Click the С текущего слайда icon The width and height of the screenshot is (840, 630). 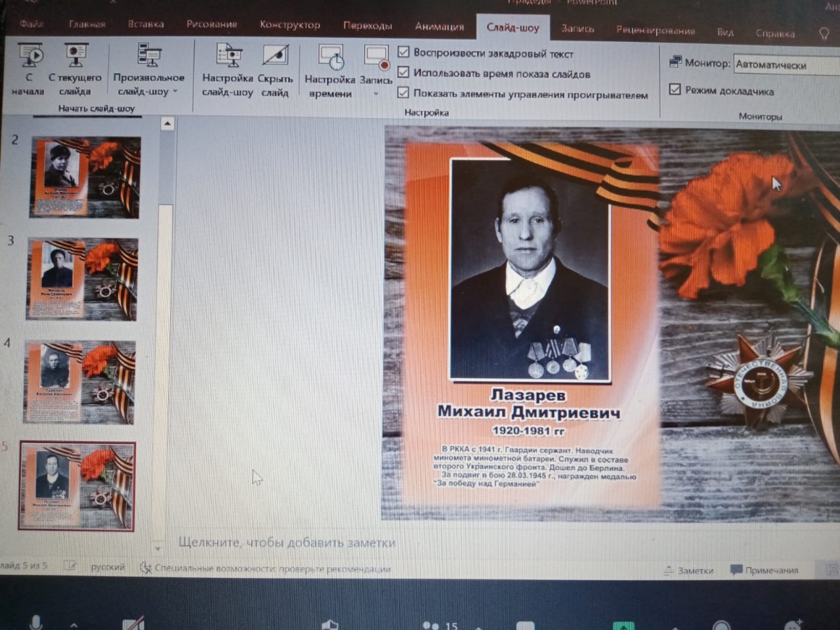pos(75,56)
